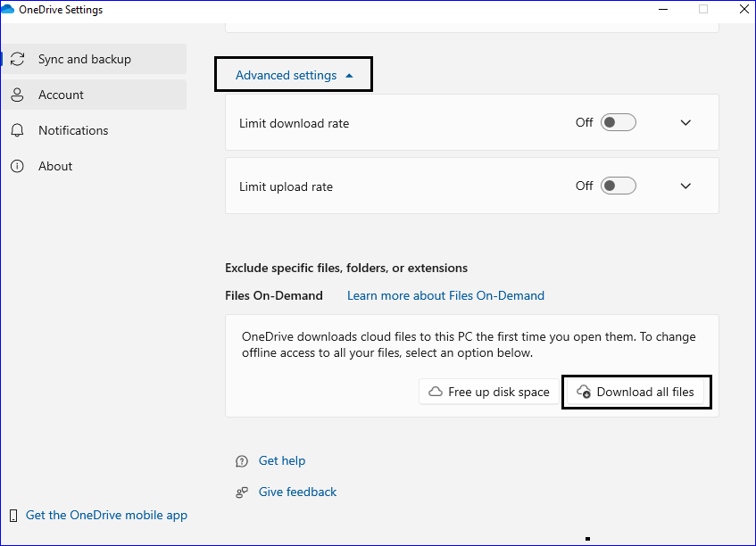
Task: Open Get the OneDrive mobile app link
Action: pos(106,515)
